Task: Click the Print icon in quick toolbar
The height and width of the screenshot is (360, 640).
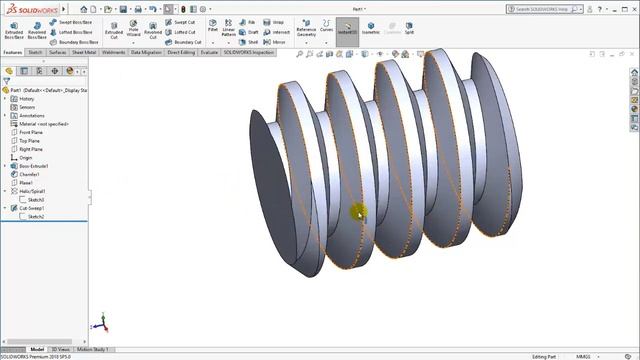Action: [138, 9]
